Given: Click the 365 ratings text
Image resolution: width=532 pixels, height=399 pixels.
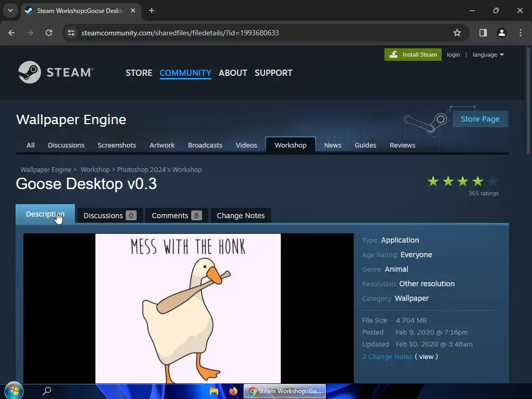Looking at the screenshot, I should [x=483, y=193].
